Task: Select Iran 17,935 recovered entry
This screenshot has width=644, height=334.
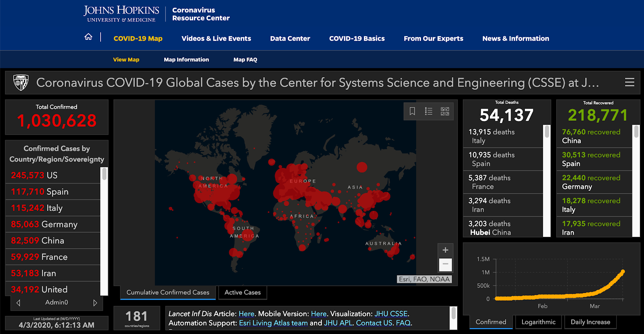Action: point(594,228)
